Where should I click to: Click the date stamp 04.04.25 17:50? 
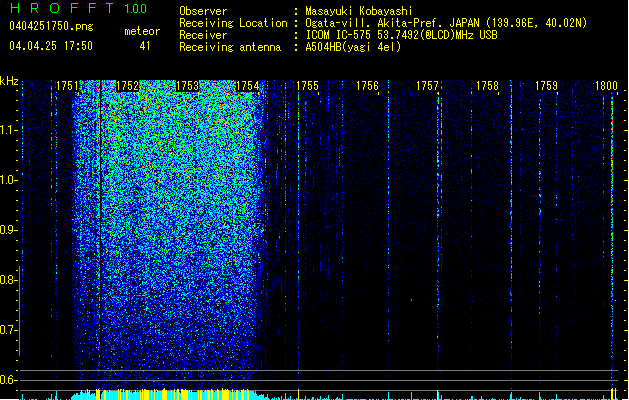coord(51,46)
